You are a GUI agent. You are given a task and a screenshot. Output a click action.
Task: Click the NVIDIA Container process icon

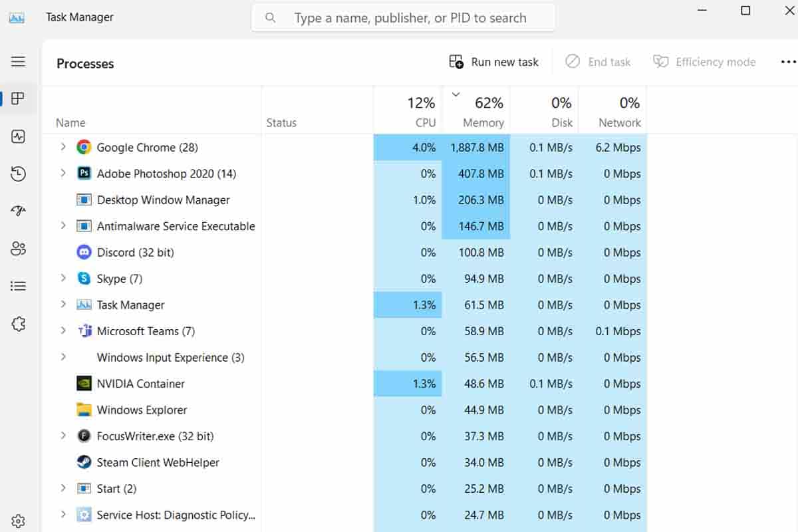tap(84, 383)
